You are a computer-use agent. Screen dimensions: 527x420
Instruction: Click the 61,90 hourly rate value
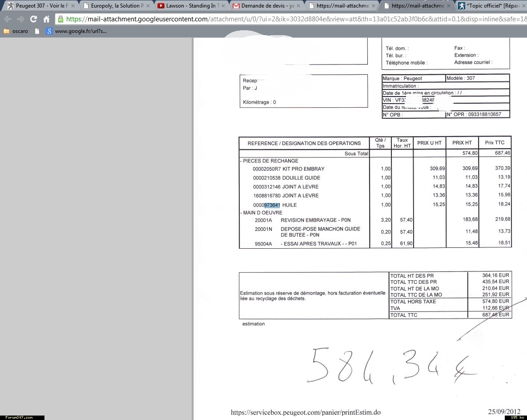(x=406, y=243)
